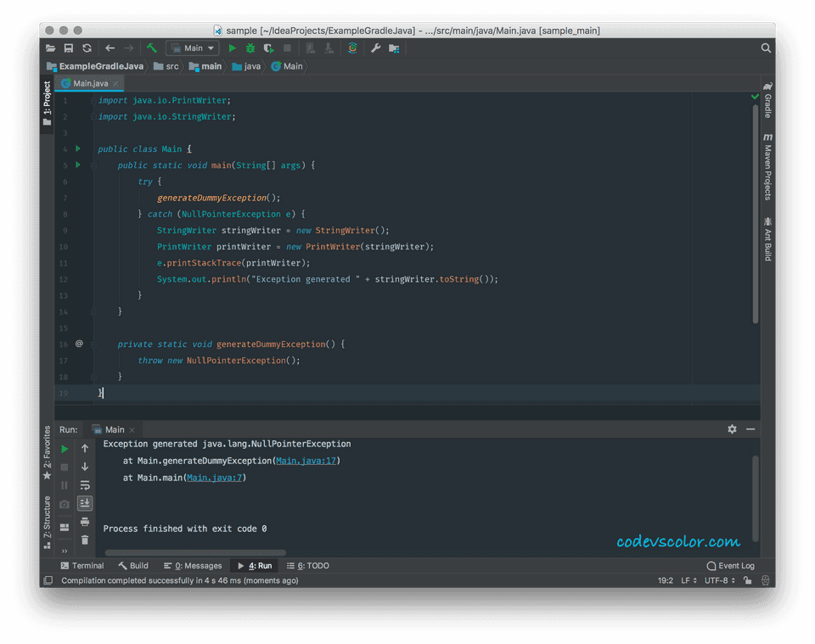Toggle soft-wrap in the Run console
Viewport: 815px width, 644px height.
point(84,484)
